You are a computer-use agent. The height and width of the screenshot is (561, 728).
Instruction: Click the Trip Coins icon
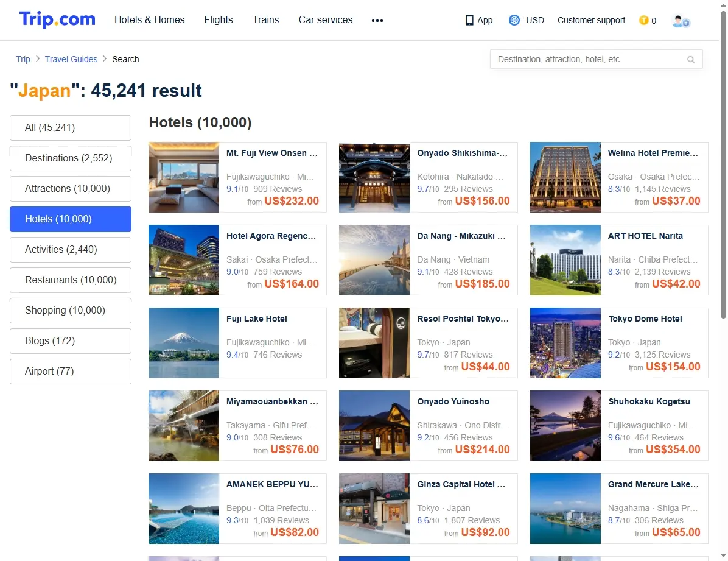coord(643,20)
